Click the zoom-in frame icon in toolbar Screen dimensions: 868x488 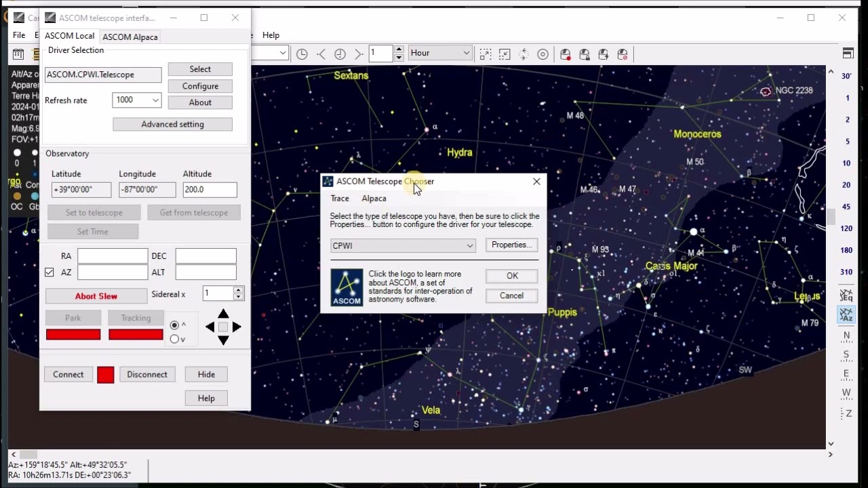486,54
